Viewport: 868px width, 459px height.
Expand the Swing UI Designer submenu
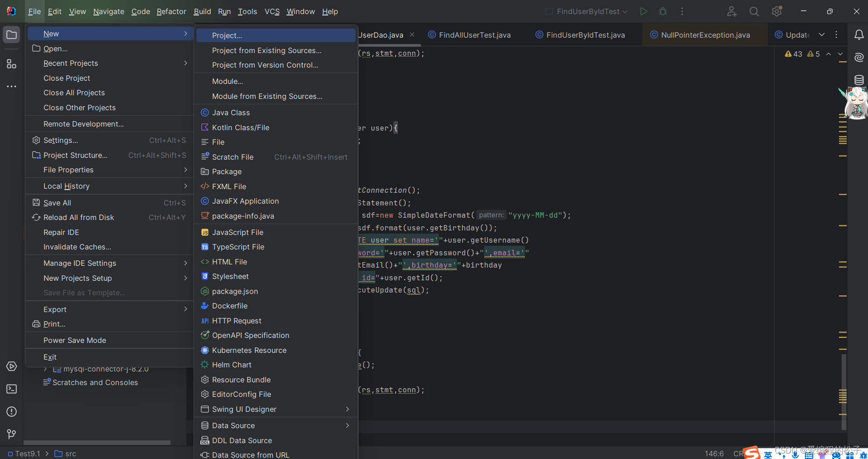coord(276,409)
